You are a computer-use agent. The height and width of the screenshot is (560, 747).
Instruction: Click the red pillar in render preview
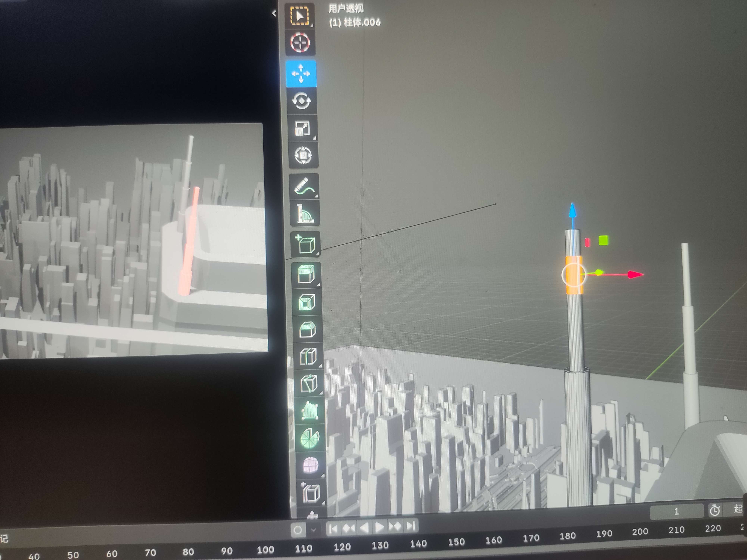coord(190,241)
